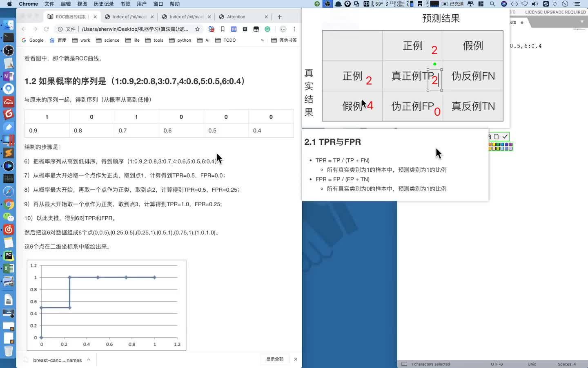The image size is (588, 368).
Task: Confirm the screenshot with the checkmark
Action: [505, 137]
